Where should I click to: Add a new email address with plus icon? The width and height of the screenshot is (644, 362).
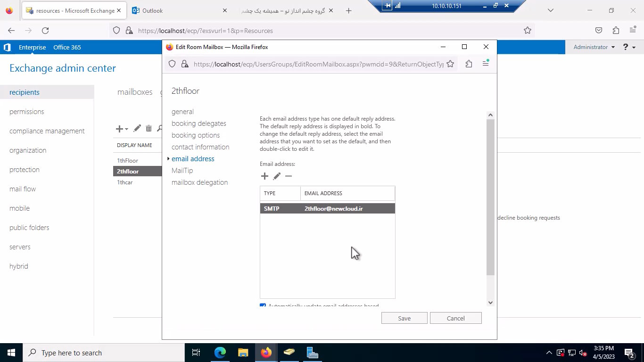point(264,176)
